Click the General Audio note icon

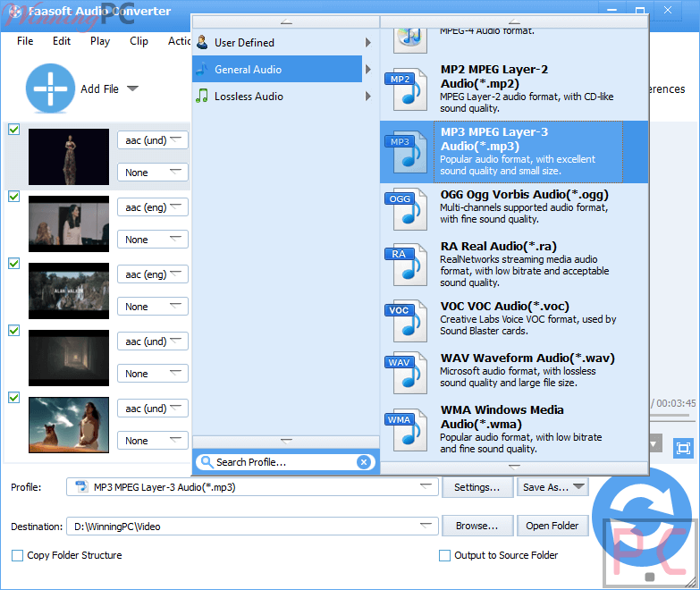tap(202, 69)
